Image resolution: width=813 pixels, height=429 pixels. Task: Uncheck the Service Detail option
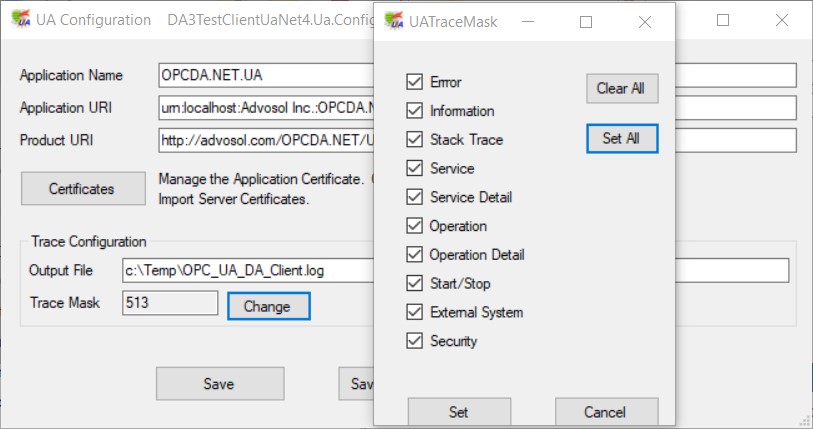point(414,197)
